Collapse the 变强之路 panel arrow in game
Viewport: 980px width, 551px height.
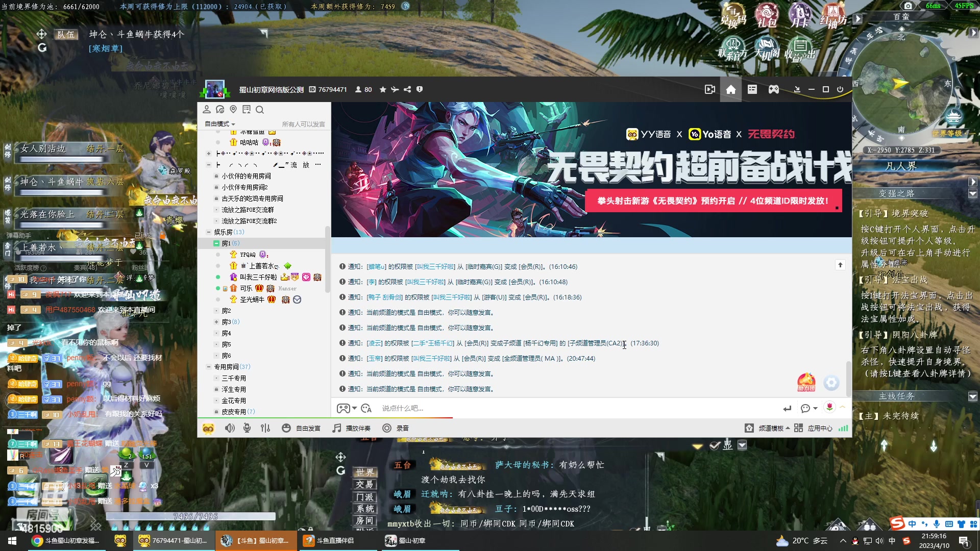click(x=972, y=194)
